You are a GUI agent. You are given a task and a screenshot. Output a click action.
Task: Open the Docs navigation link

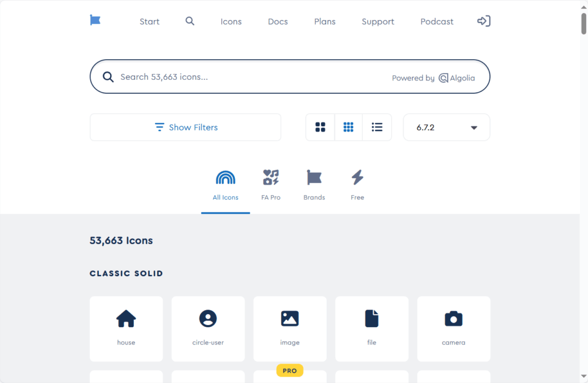tap(278, 21)
